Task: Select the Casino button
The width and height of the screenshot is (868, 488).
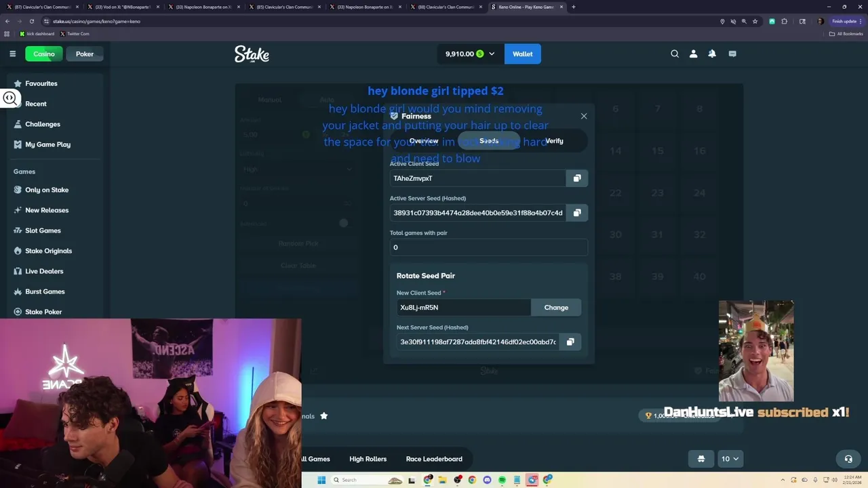Action: [44, 54]
